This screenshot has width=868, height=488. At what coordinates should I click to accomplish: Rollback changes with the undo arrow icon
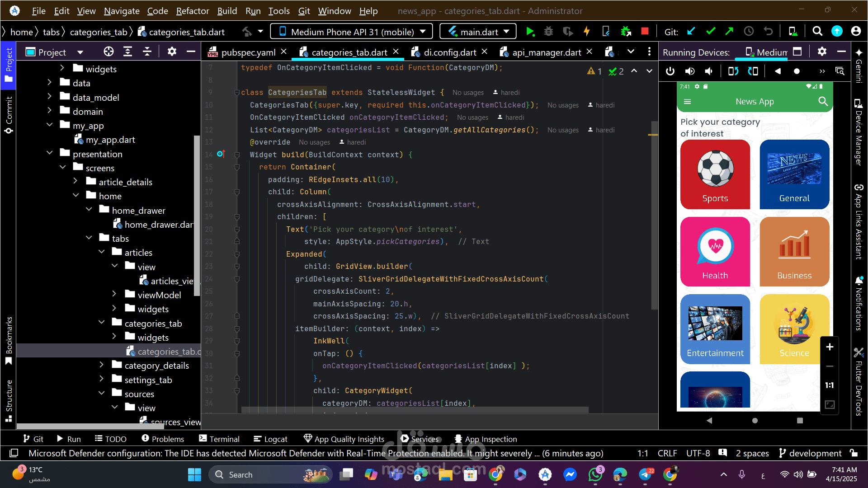[x=768, y=32]
